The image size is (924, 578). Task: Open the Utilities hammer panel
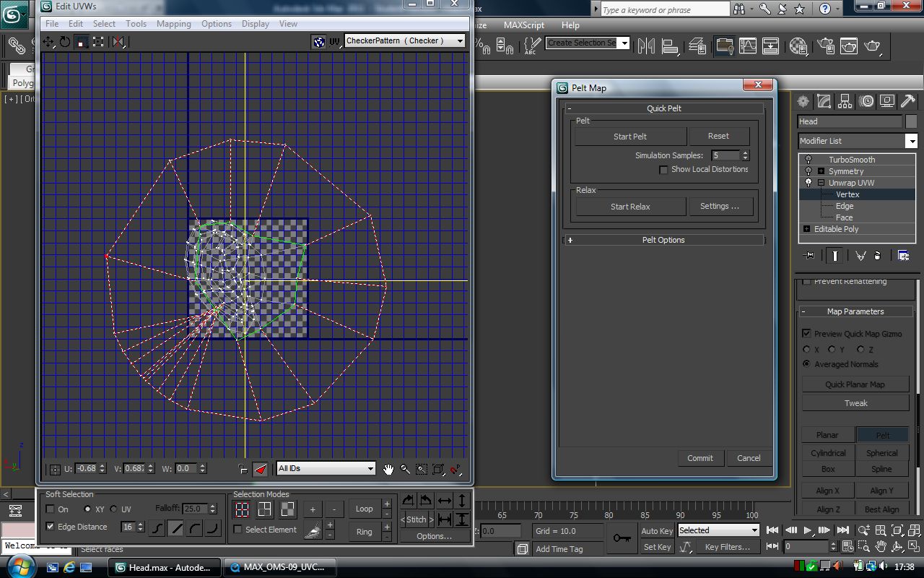907,101
